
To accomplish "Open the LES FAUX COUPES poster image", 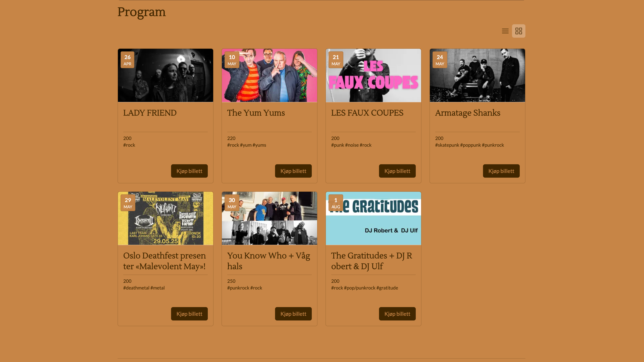I will [x=373, y=75].
